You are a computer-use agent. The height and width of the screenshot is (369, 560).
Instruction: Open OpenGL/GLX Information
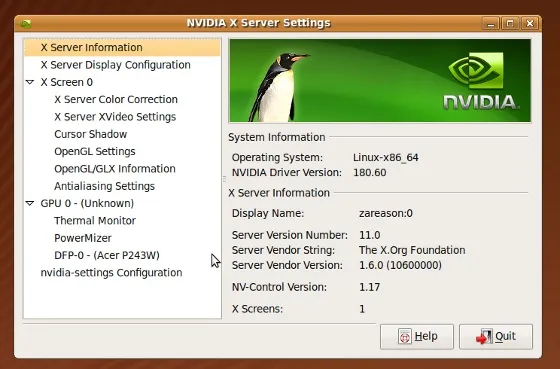115,169
